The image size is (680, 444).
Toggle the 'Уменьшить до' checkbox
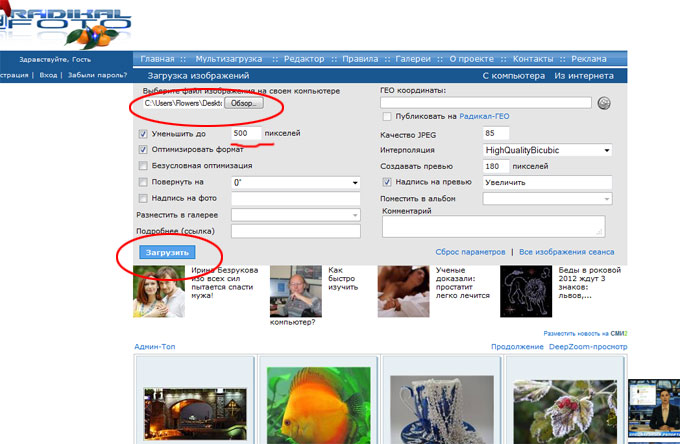143,133
